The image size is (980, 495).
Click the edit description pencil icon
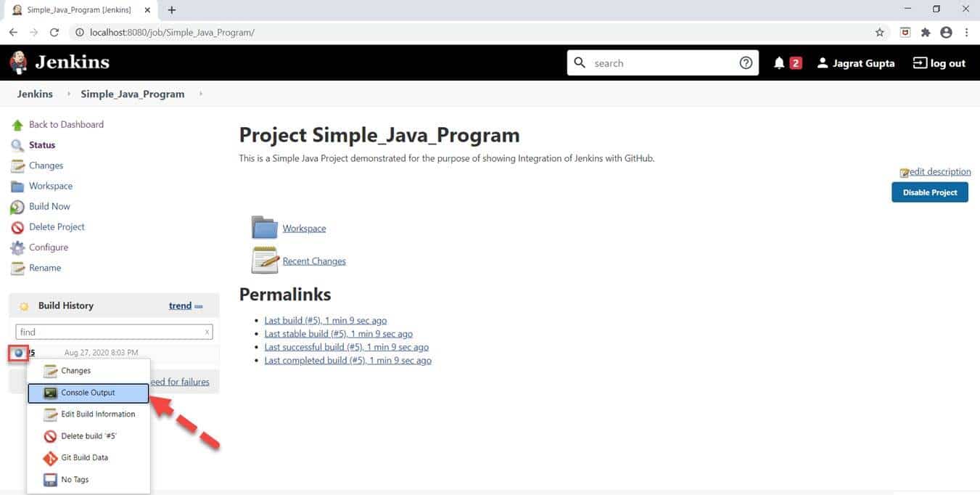tap(905, 173)
